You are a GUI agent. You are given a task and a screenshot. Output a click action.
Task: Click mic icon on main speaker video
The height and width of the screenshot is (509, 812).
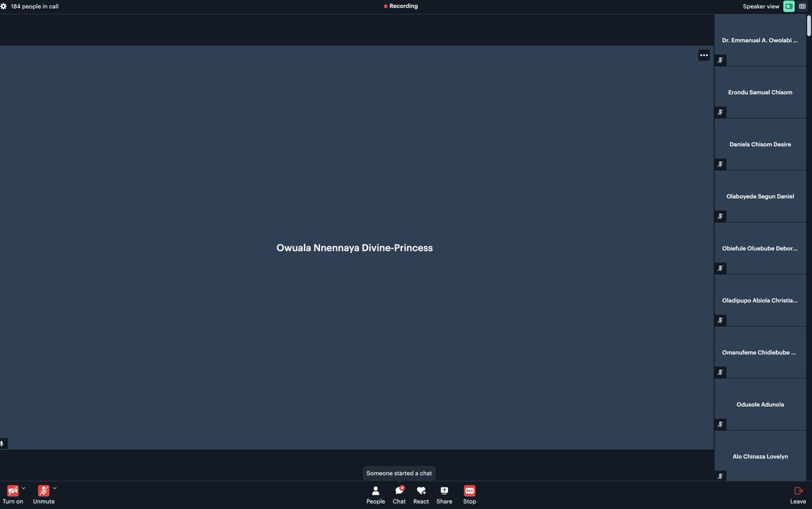(3, 444)
